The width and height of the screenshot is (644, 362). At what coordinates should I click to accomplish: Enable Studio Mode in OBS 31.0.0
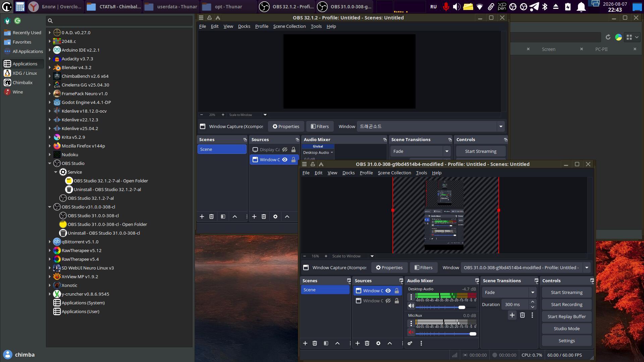point(567,329)
